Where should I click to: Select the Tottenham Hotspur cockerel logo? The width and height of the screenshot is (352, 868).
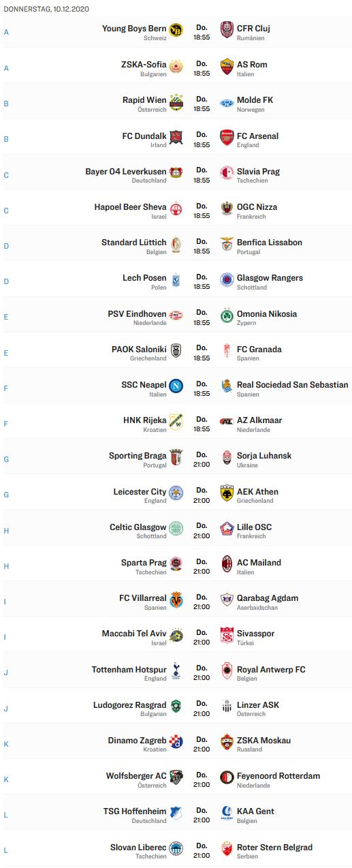[176, 670]
